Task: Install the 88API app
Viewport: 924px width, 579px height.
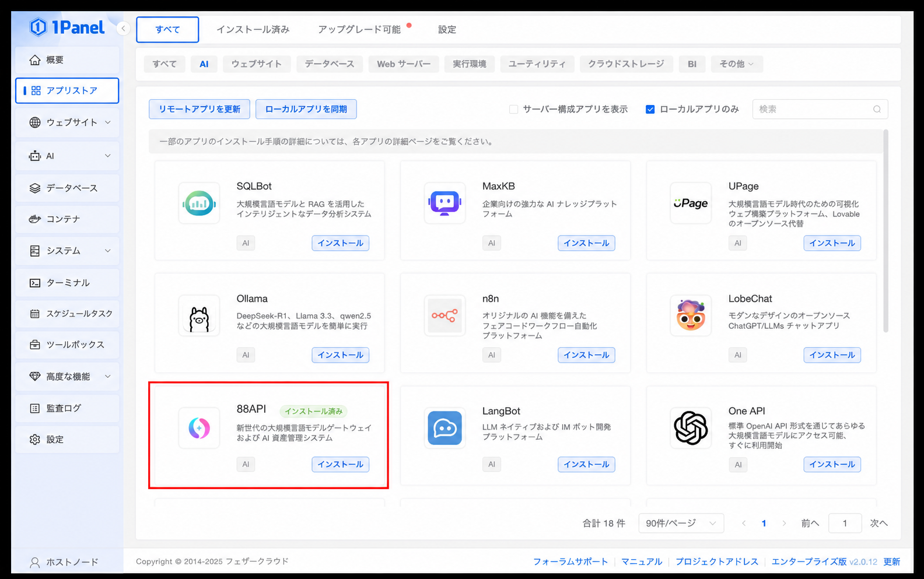Action: [x=341, y=465]
